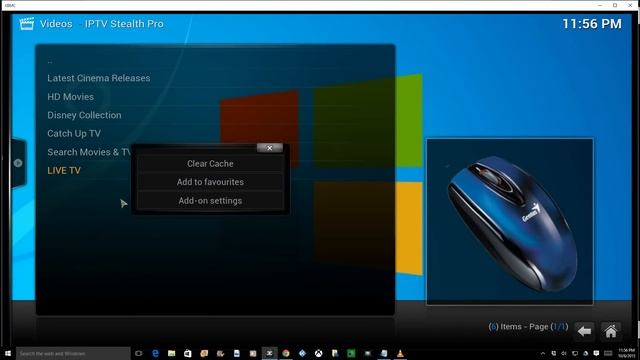Open Latest Cinema Releases

point(99,78)
